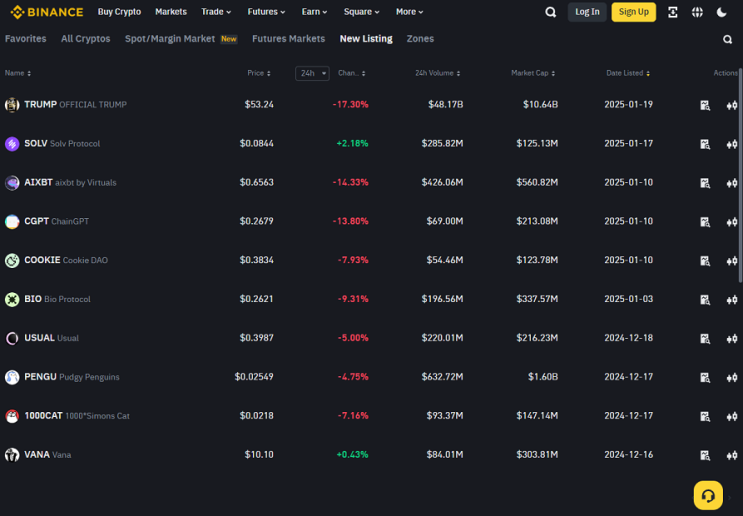
Task: Click the Sign Up button
Action: (x=634, y=12)
